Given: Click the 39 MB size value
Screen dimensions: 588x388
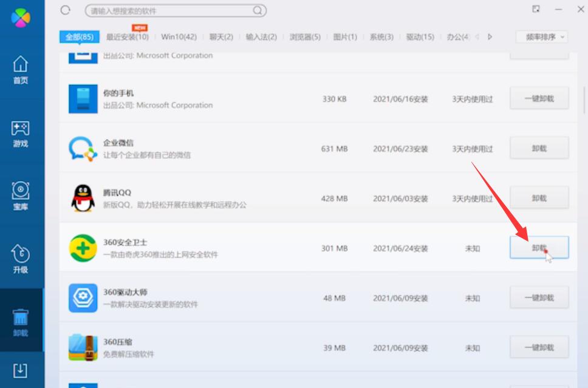Looking at the screenshot, I should tap(335, 348).
